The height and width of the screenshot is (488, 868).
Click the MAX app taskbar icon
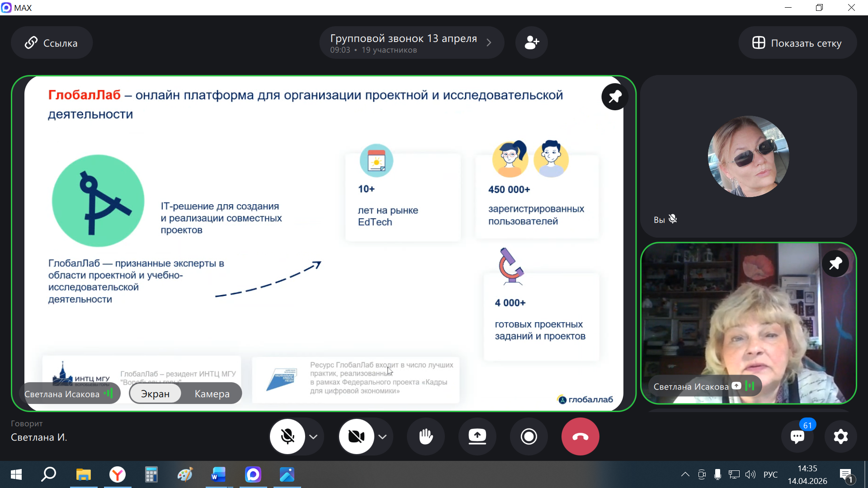pyautogui.click(x=253, y=474)
